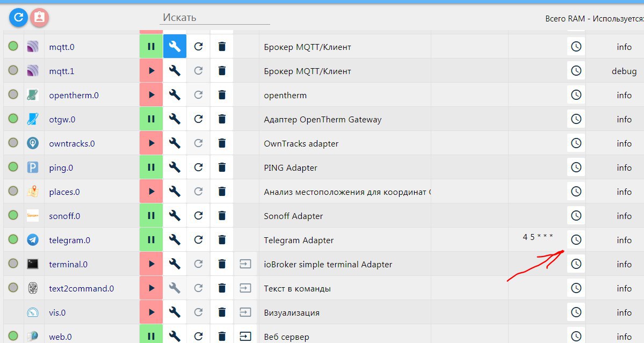Viewport: 644px width, 343px height.
Task: Pause the ping.0 instance
Action: point(151,167)
